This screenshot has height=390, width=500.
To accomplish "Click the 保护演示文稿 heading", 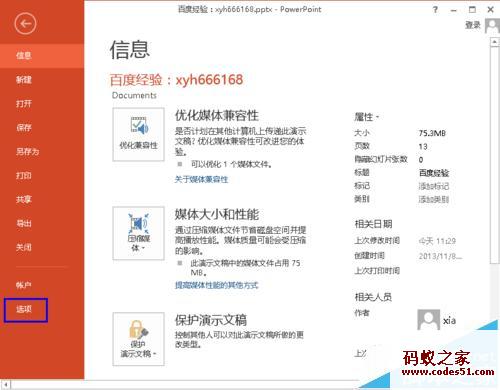I will [x=211, y=320].
